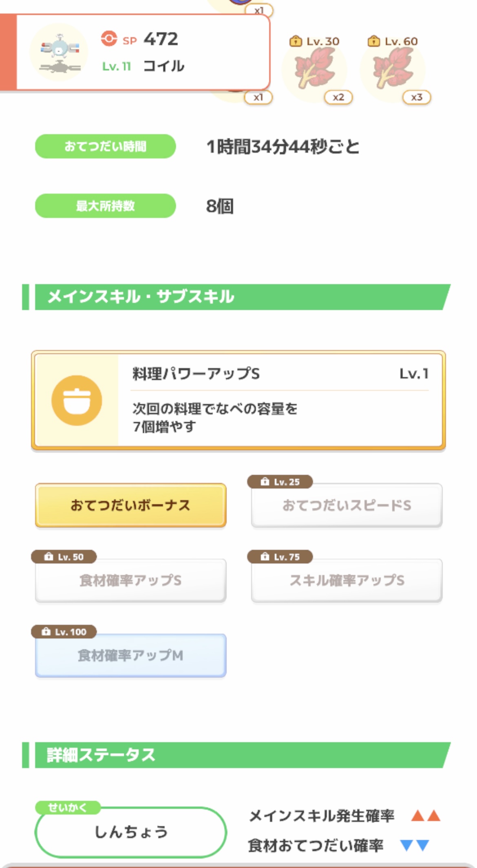Tap the x3 ingredient quantity badge
The image size is (477, 868).
[x=417, y=97]
